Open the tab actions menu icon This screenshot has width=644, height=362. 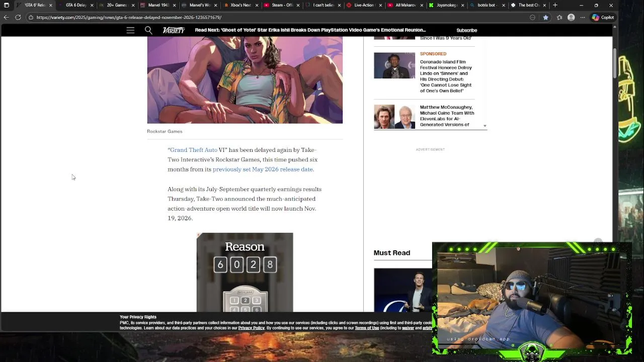pyautogui.click(x=6, y=5)
